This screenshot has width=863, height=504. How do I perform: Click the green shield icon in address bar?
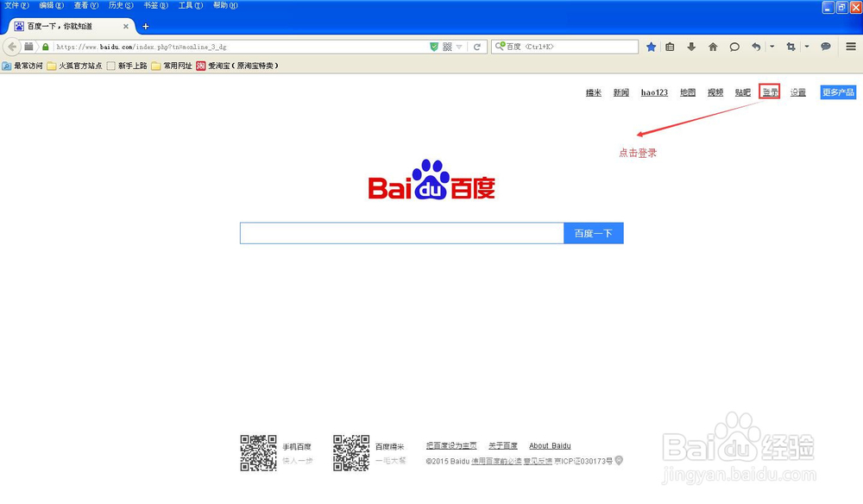coord(434,47)
